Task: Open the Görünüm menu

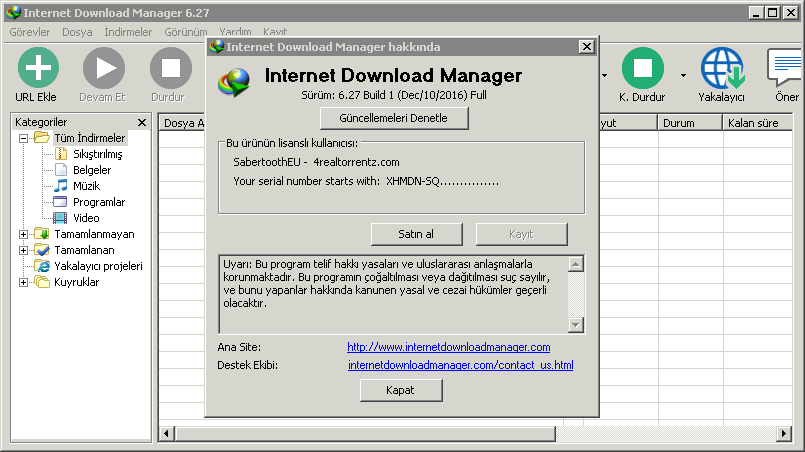Action: click(x=185, y=32)
